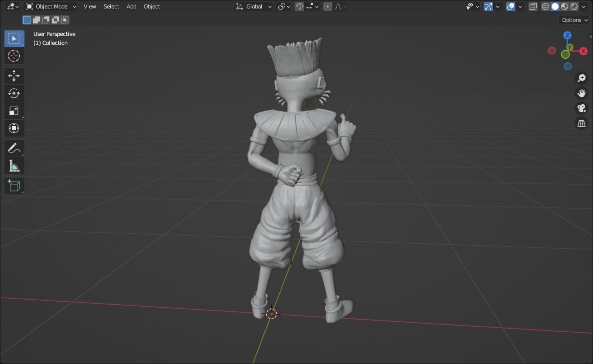
Task: Toggle snapping magnet
Action: tap(299, 6)
